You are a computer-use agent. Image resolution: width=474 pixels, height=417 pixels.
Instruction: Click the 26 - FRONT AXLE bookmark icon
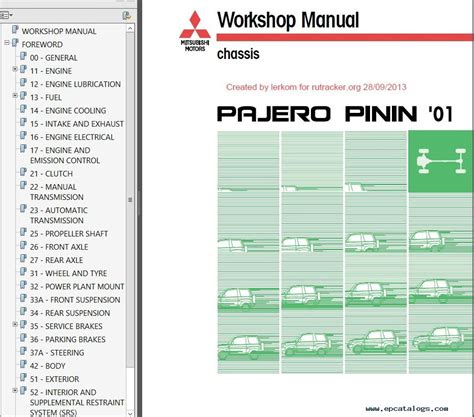[x=23, y=246]
